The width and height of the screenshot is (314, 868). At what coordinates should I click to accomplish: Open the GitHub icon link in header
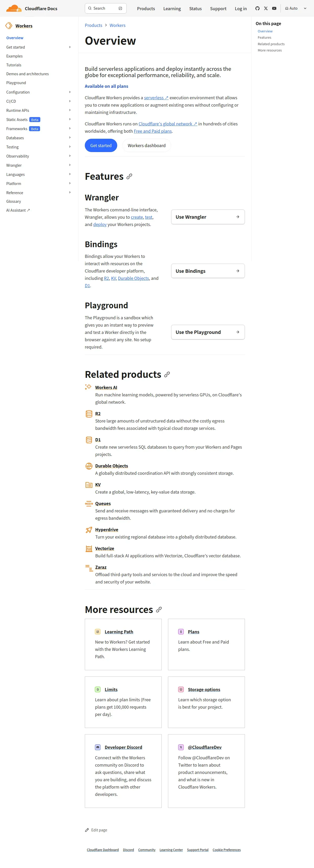tap(257, 8)
